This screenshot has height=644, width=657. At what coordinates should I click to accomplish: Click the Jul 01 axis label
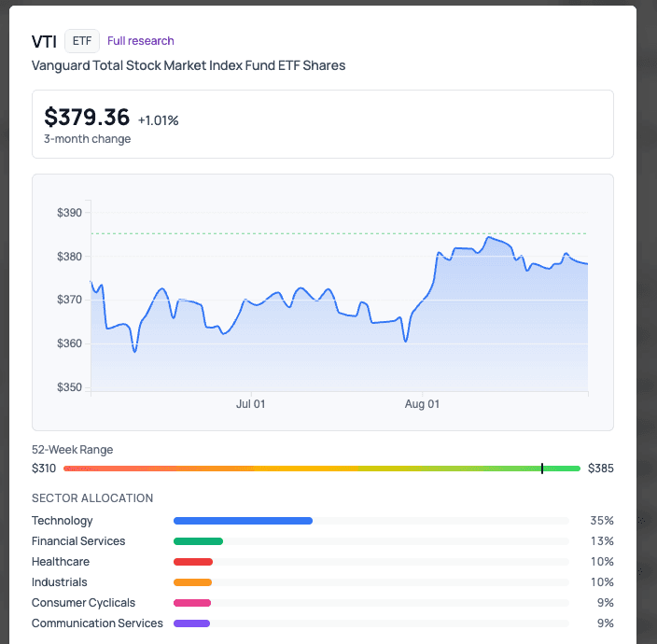click(x=250, y=404)
